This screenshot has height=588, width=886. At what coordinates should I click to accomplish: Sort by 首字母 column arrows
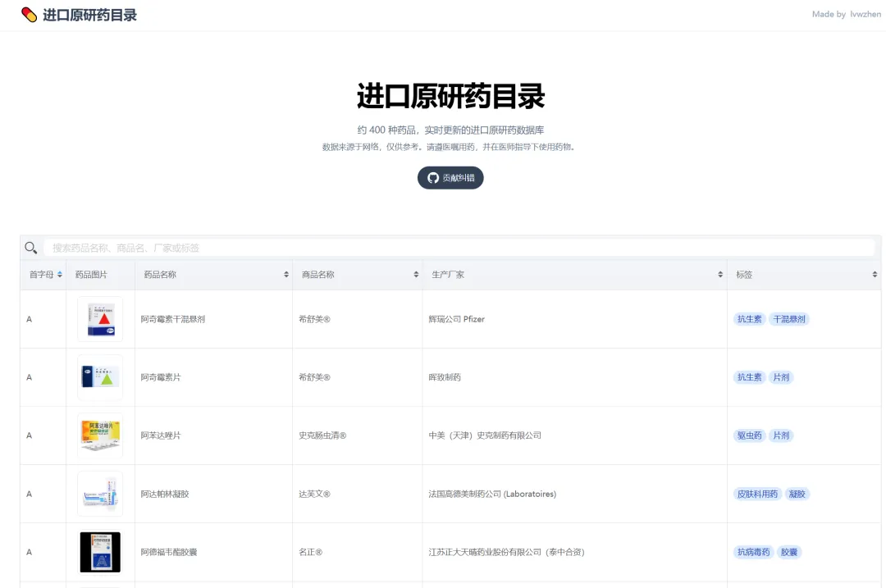[59, 275]
